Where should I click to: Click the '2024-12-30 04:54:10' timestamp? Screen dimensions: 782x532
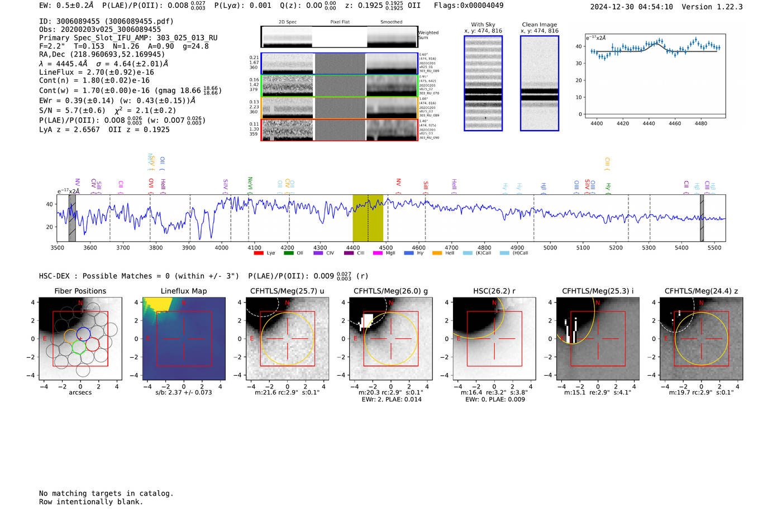tap(632, 7)
